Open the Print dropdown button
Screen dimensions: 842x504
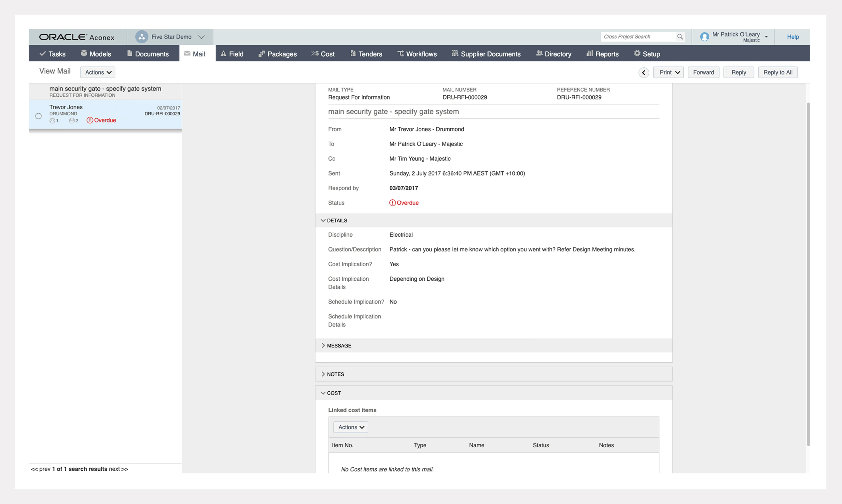(668, 72)
